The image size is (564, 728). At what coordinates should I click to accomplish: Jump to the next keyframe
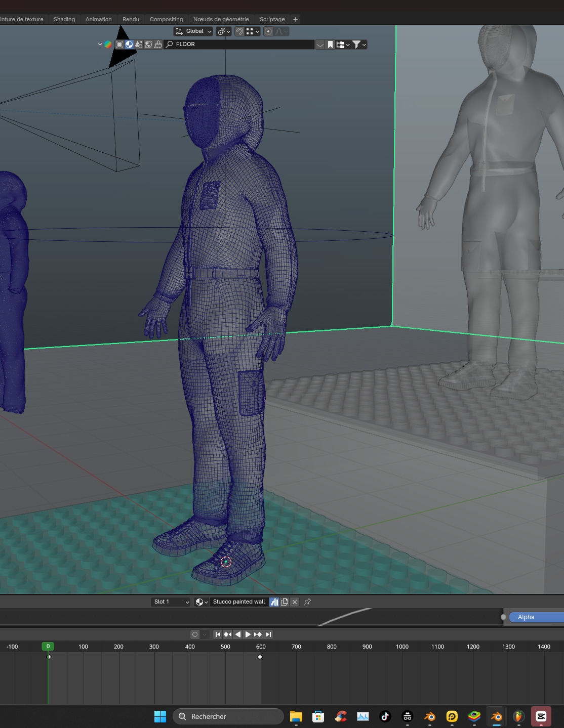(258, 634)
